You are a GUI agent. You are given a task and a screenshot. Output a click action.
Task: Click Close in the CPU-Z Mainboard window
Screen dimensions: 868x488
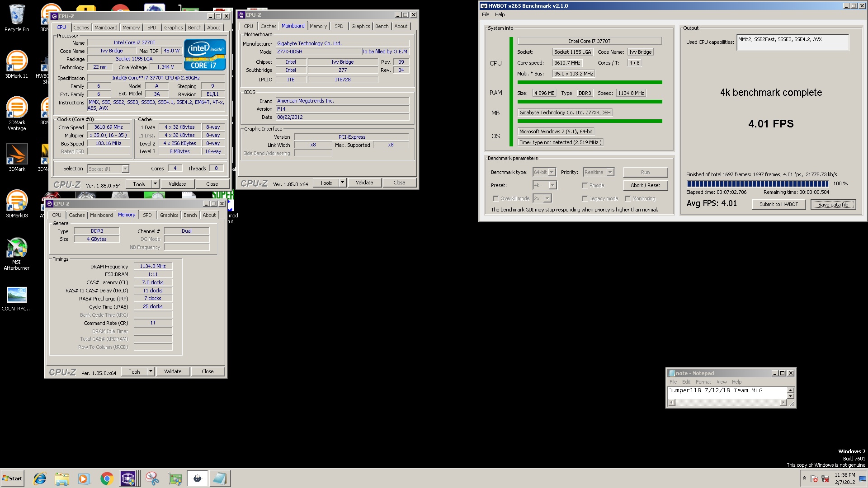click(x=399, y=183)
